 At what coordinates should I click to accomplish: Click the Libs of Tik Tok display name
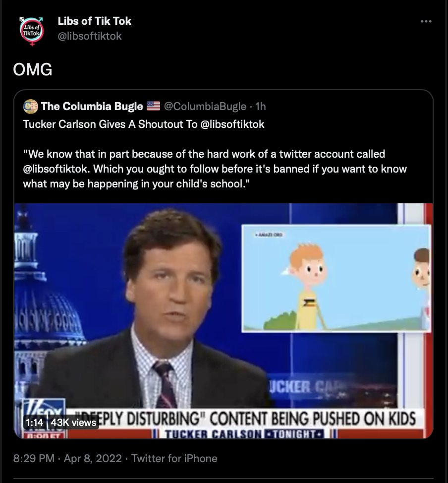pyautogui.click(x=95, y=21)
